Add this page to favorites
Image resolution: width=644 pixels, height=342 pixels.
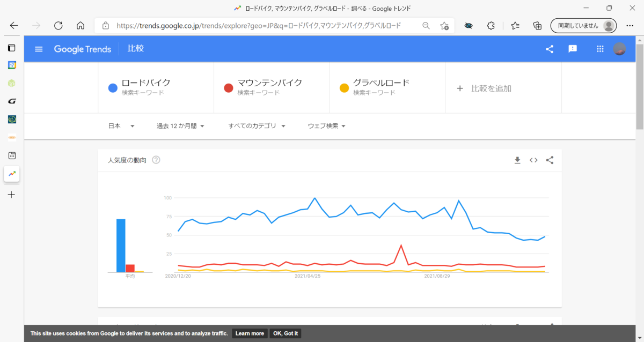pos(444,25)
